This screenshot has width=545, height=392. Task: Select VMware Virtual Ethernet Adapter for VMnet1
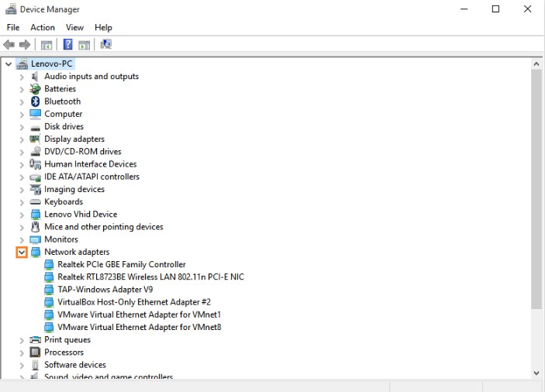pos(139,315)
